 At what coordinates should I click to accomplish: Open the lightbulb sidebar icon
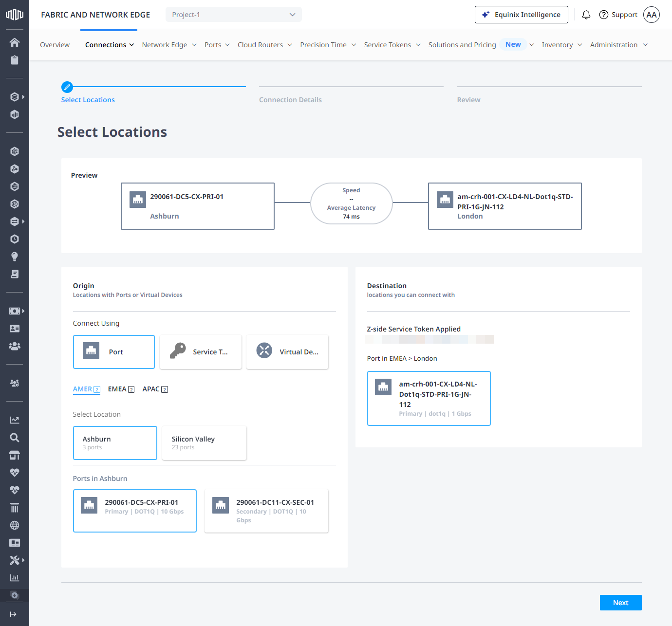click(x=15, y=257)
